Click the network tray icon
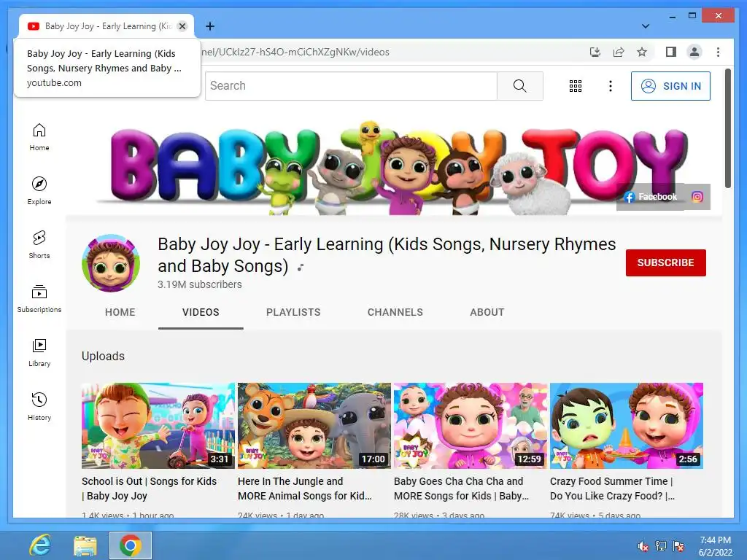The width and height of the screenshot is (747, 560). (x=661, y=546)
